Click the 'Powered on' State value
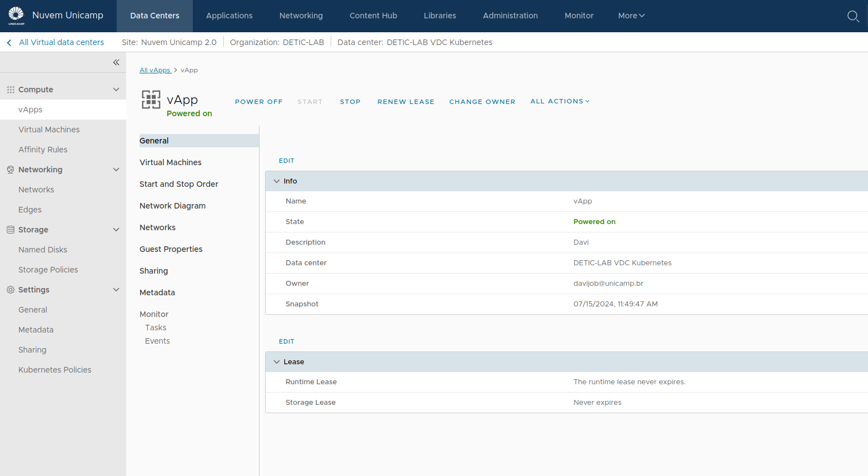Screen dimensions: 868x476 point(595,222)
